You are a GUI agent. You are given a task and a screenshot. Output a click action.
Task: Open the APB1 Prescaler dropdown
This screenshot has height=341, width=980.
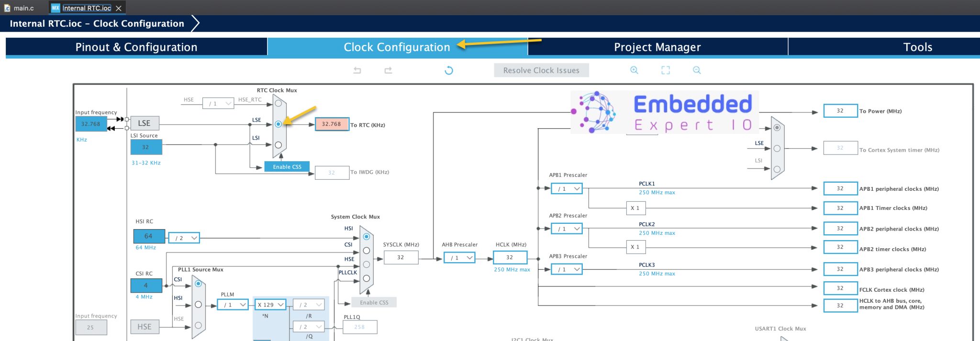click(x=567, y=189)
